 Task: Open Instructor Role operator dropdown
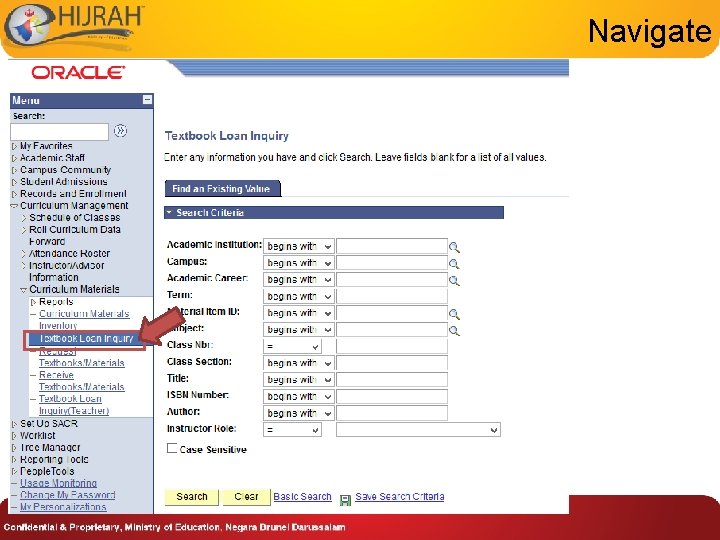pyautogui.click(x=292, y=430)
